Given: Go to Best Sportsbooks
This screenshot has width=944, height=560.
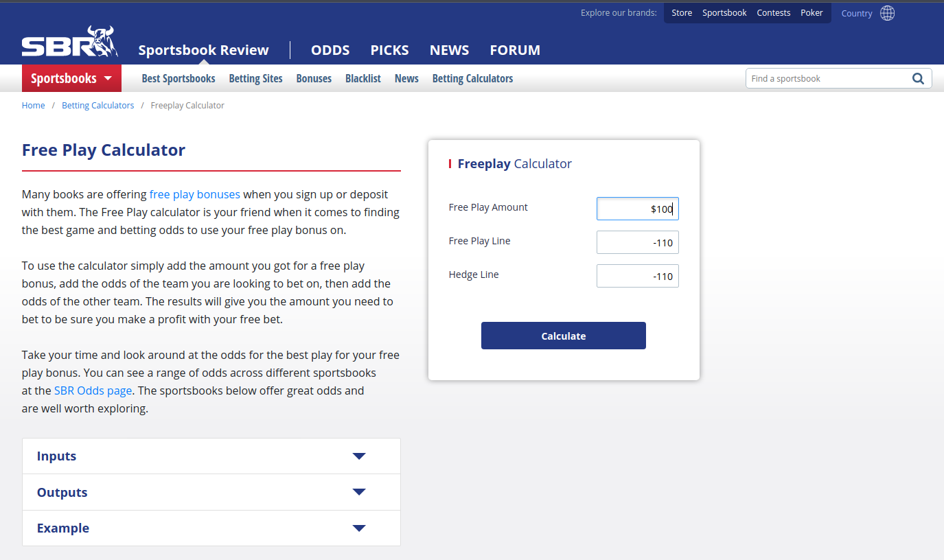Looking at the screenshot, I should click(x=179, y=78).
